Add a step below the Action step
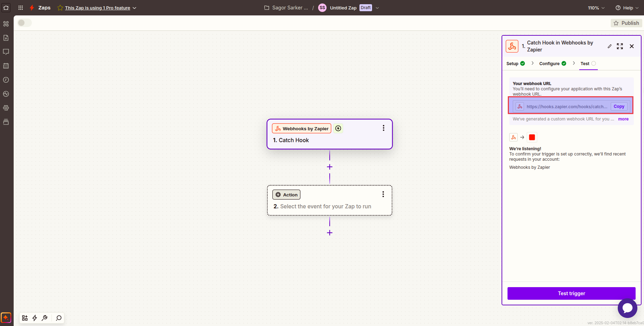Viewport: 644px width, 326px height. click(x=330, y=233)
